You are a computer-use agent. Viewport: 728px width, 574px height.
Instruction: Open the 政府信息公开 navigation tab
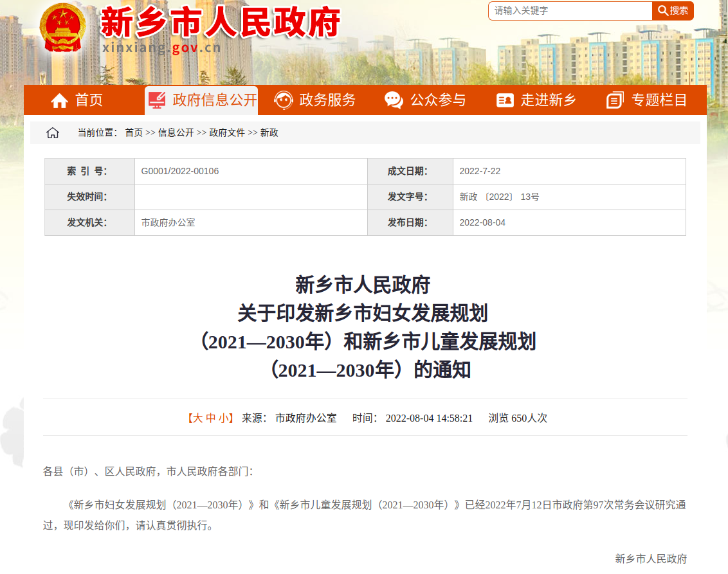point(201,100)
